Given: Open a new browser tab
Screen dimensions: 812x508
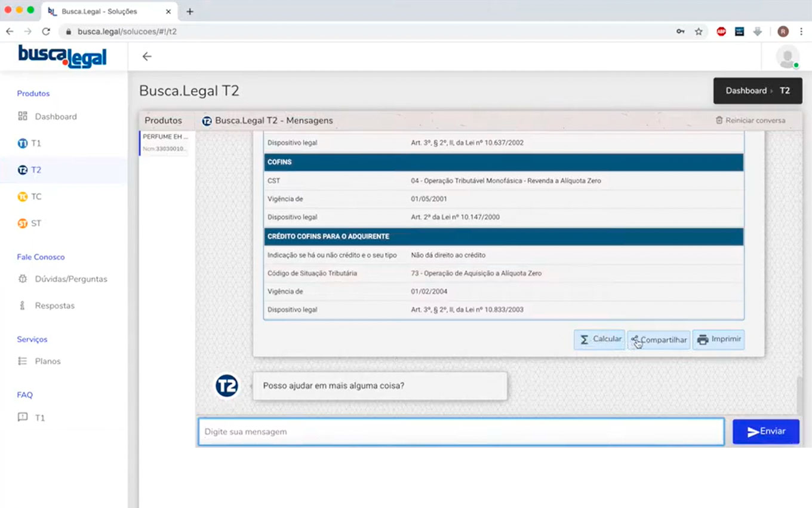Looking at the screenshot, I should click(x=190, y=11).
